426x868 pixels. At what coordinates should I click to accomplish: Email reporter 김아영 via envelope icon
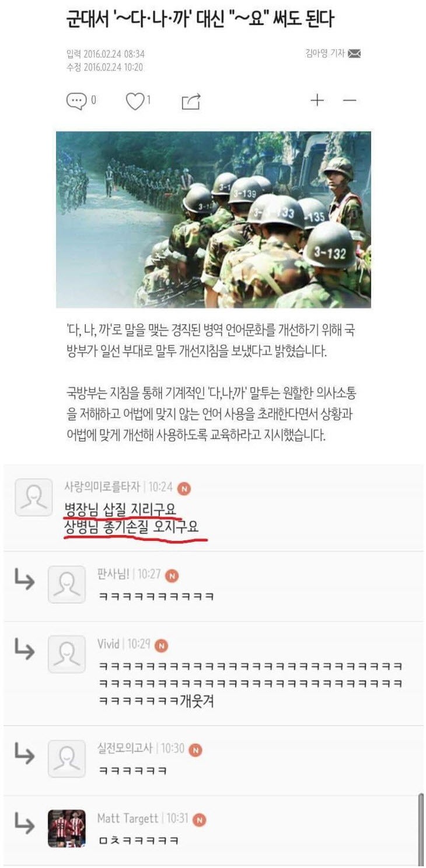(x=354, y=54)
